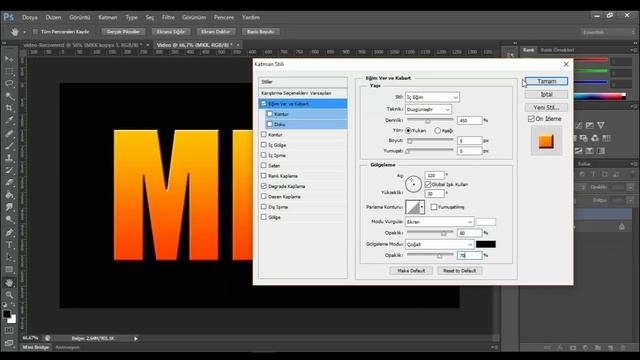Click the Photoshop Ps logo icon
Image resolution: width=640 pixels, height=360 pixels.
pos(9,17)
